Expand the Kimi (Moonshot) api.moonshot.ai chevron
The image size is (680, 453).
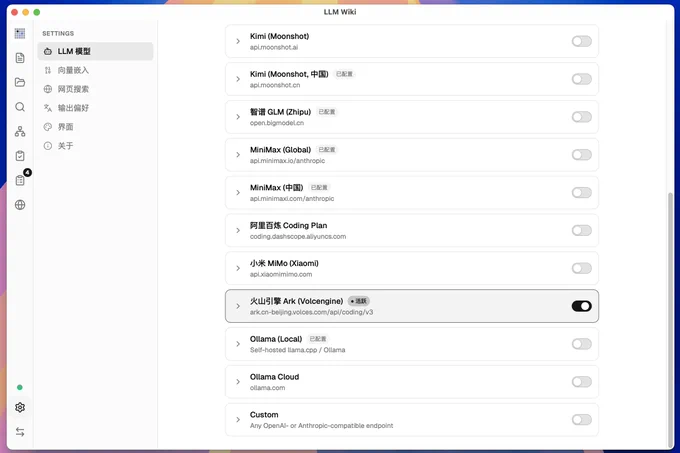point(238,41)
